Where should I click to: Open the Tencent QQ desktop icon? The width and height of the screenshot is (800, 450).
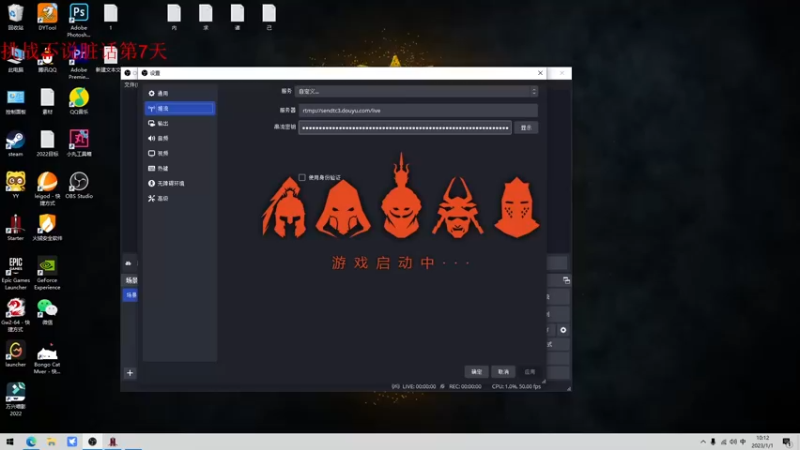pyautogui.click(x=47, y=59)
